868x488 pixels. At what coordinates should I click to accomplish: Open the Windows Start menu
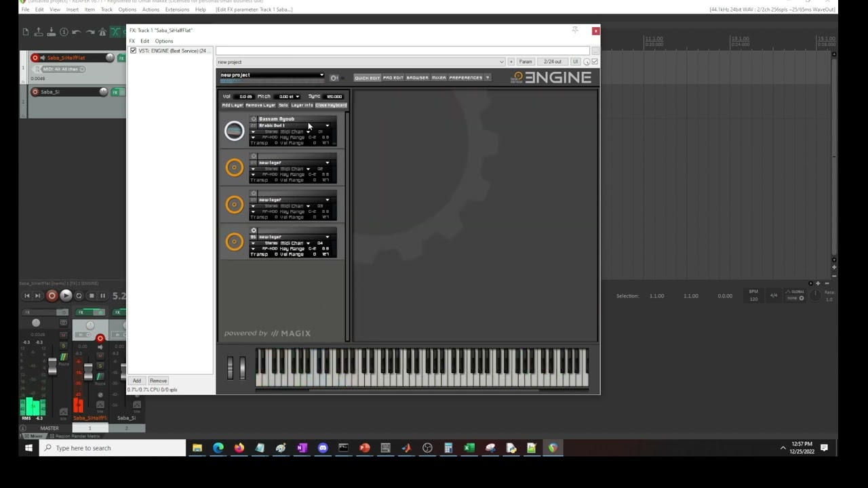click(x=28, y=448)
